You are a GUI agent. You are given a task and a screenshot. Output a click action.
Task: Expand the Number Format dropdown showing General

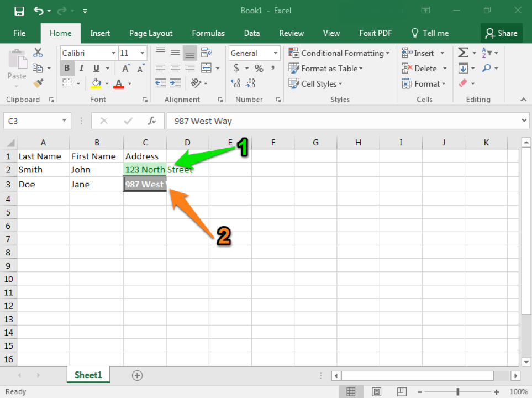click(x=275, y=53)
